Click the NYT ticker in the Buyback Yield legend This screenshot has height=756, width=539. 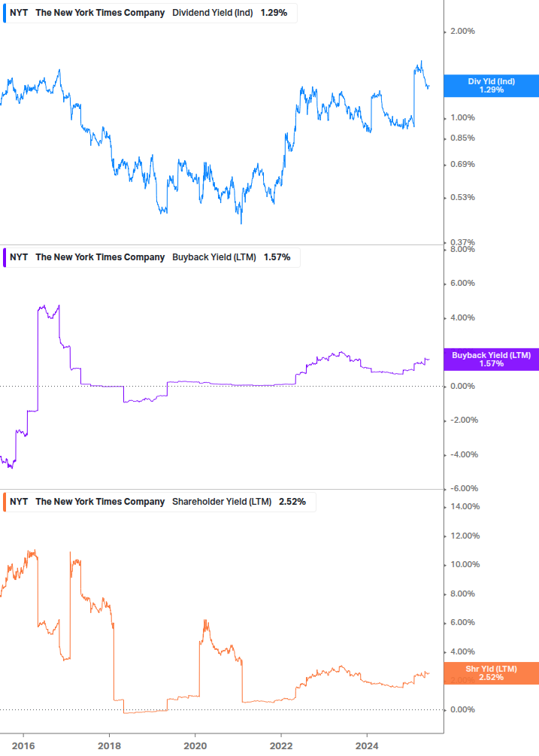[x=19, y=257]
